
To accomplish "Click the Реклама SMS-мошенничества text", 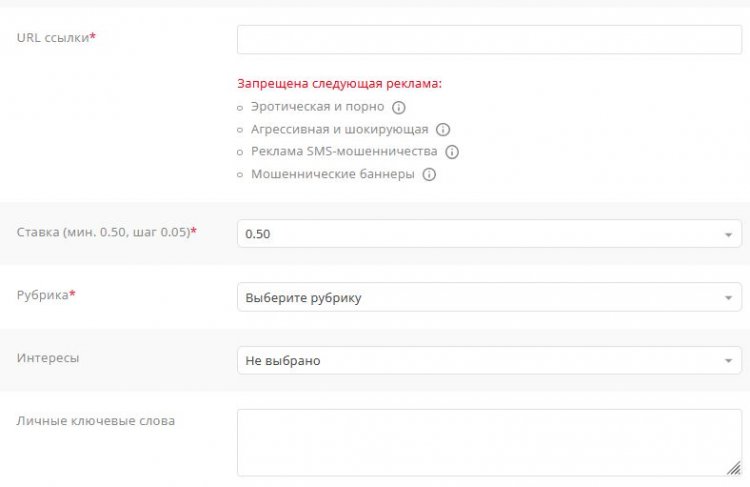I will [344, 152].
